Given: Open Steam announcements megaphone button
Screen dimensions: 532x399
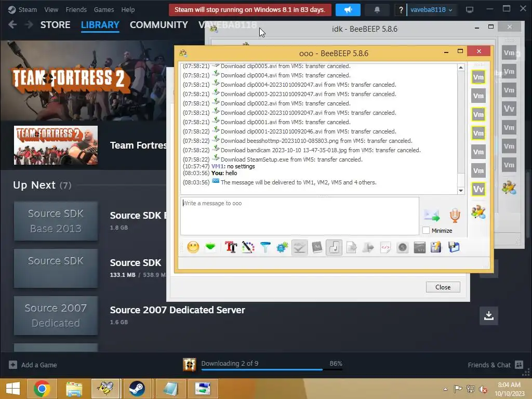Looking at the screenshot, I should pyautogui.click(x=348, y=9).
